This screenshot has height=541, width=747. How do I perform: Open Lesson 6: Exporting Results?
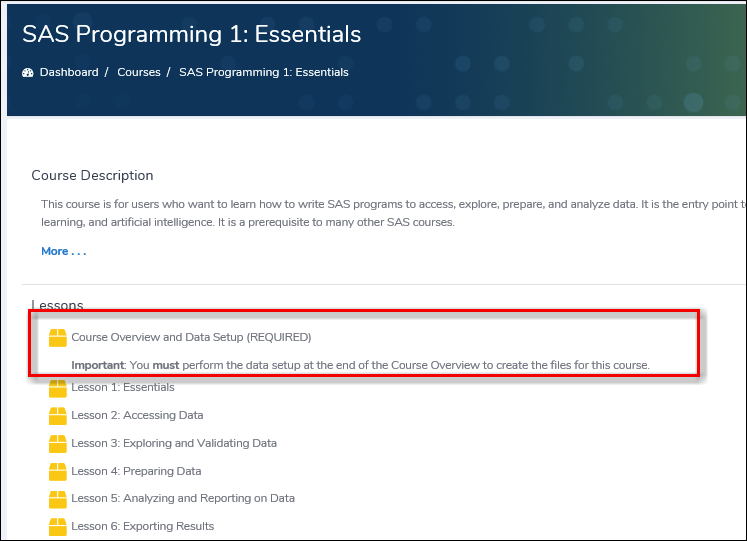(x=142, y=526)
